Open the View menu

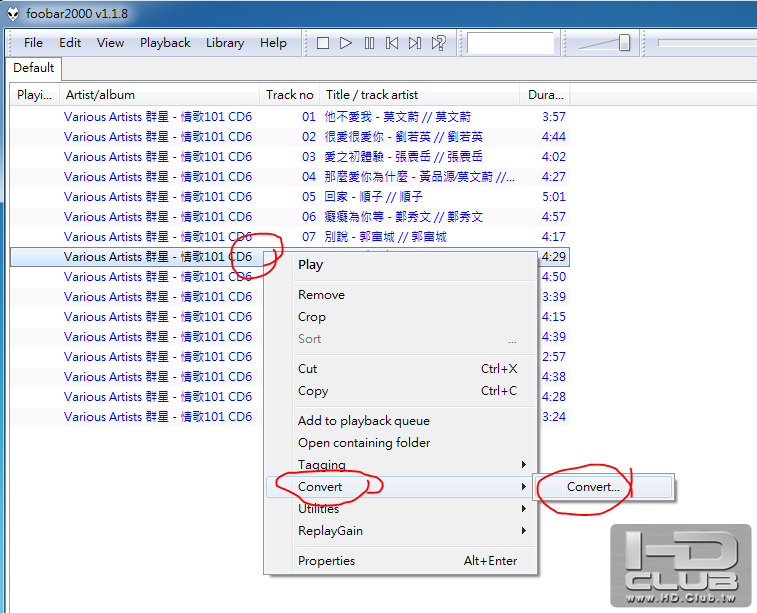pyautogui.click(x=110, y=43)
